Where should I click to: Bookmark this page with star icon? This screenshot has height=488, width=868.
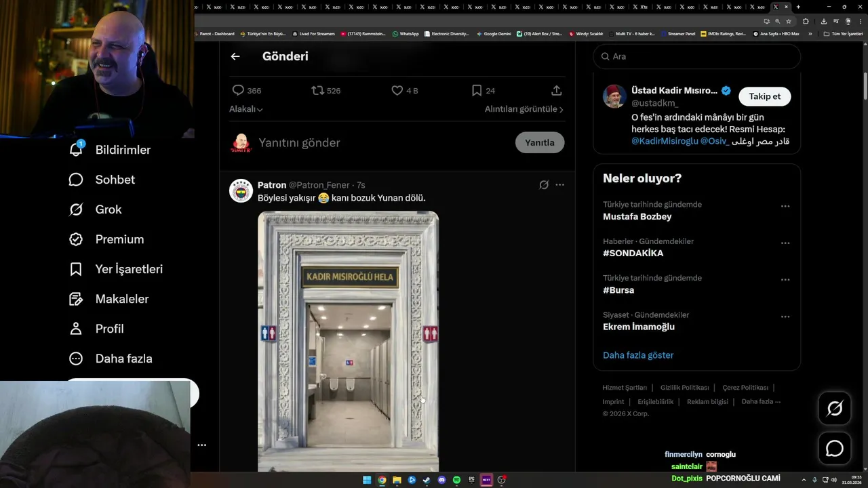[789, 21]
